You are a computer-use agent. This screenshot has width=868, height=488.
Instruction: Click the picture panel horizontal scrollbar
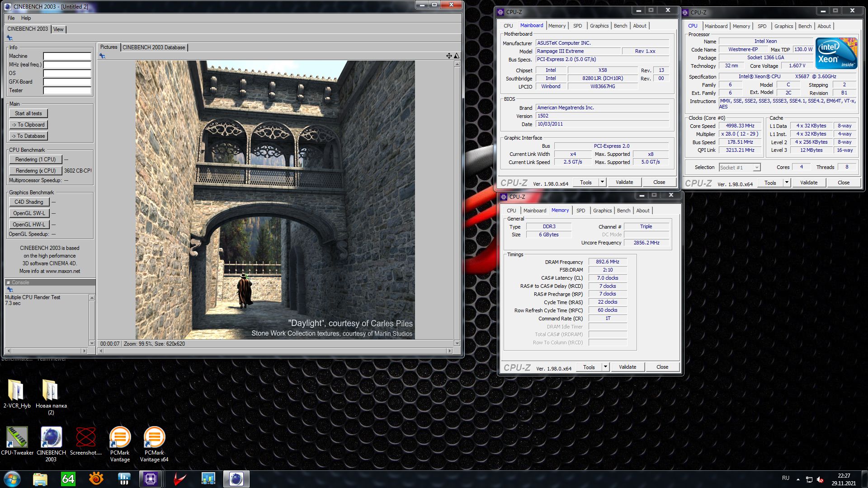275,351
